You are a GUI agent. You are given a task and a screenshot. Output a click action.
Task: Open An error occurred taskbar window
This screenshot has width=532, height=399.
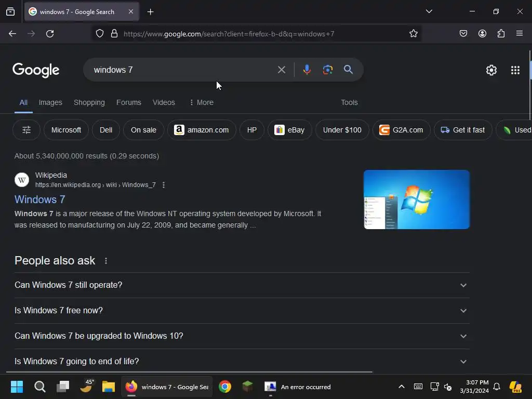point(298,387)
